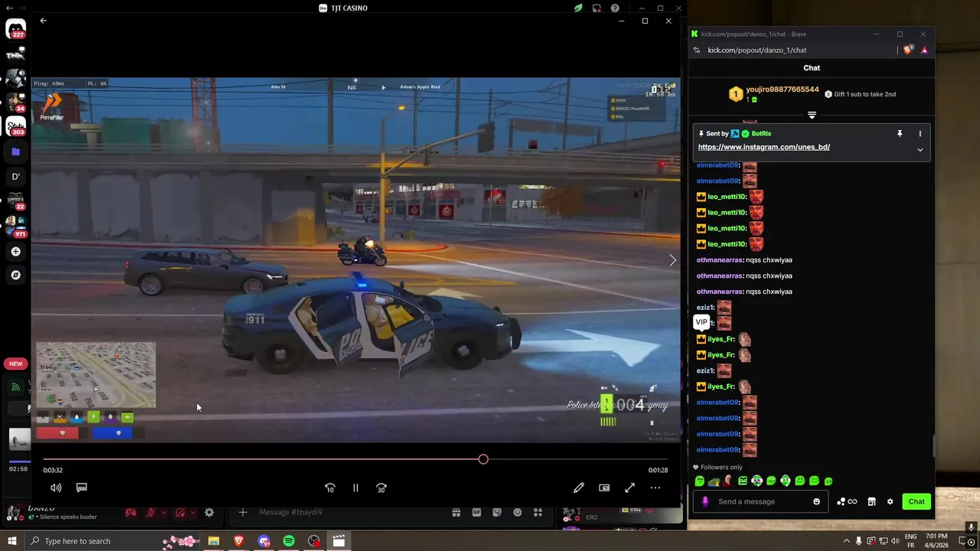Image resolution: width=980 pixels, height=551 pixels.
Task: Open the Discord help question mark
Action: coord(615,8)
